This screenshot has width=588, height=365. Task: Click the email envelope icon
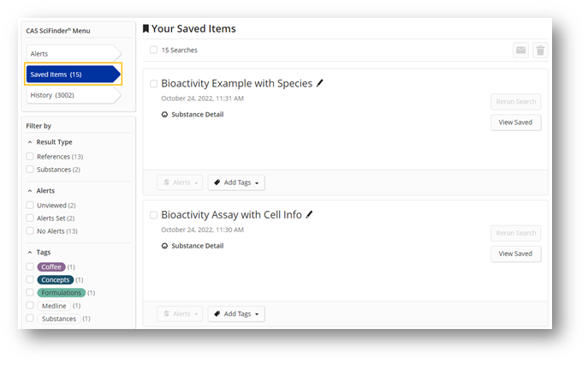click(520, 50)
